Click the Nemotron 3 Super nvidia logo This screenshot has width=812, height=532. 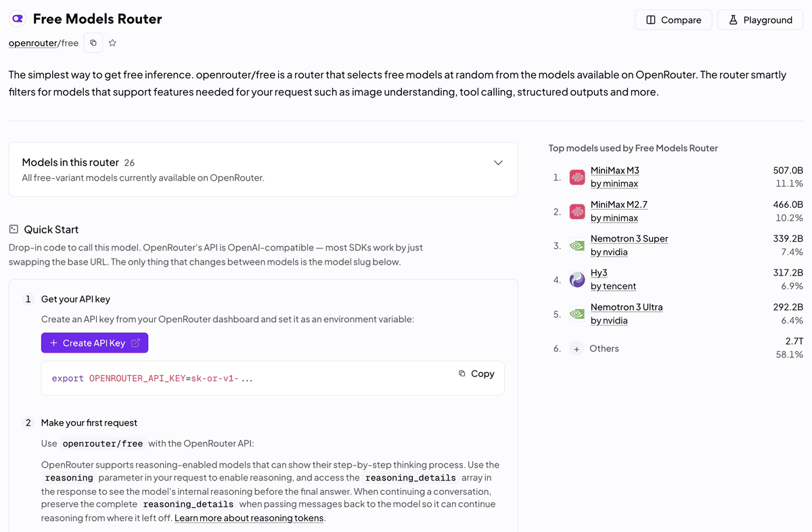pos(577,246)
